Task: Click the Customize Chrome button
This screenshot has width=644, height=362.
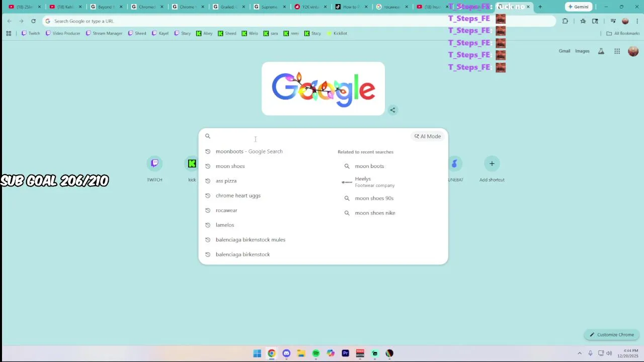Action: (x=612, y=335)
